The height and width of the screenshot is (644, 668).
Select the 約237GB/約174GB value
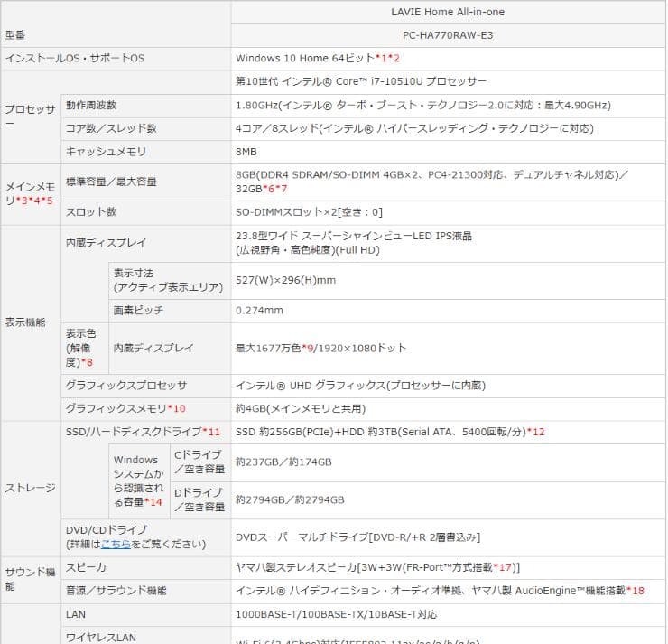click(283, 462)
